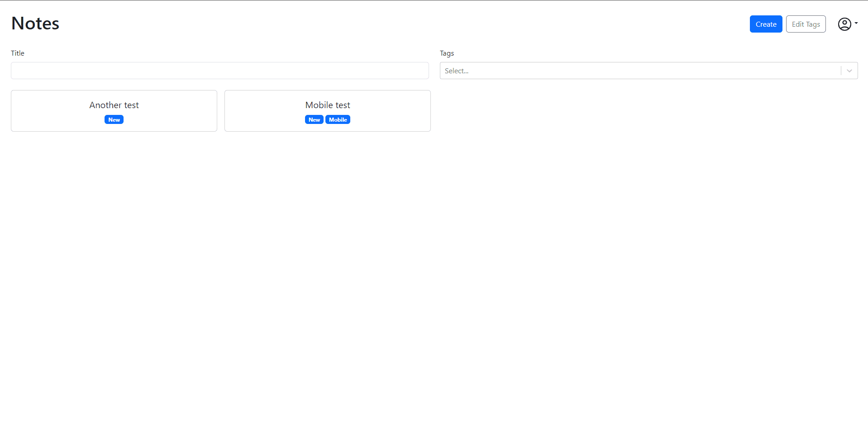Click the Title field label

click(18, 53)
